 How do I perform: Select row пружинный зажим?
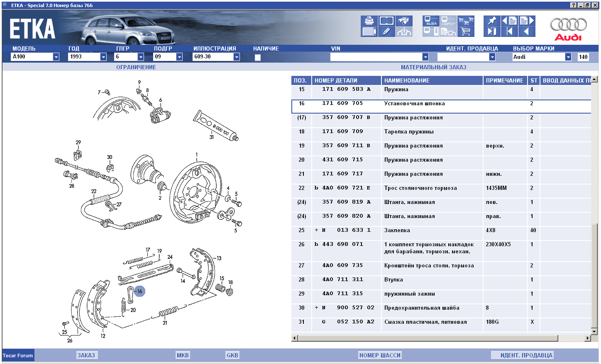pyautogui.click(x=441, y=296)
